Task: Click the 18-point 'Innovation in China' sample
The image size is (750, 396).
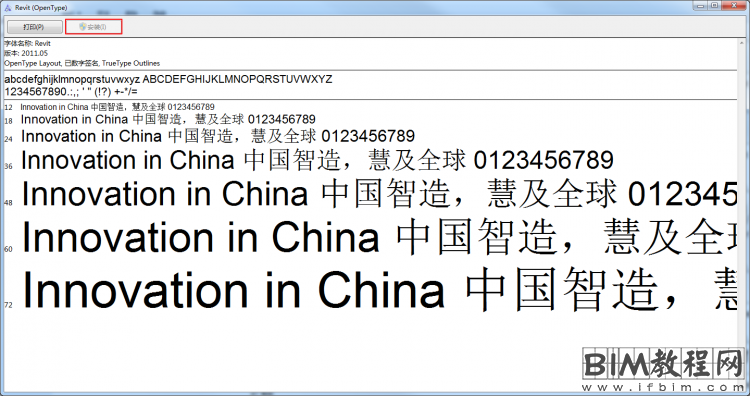Action: click(x=168, y=119)
